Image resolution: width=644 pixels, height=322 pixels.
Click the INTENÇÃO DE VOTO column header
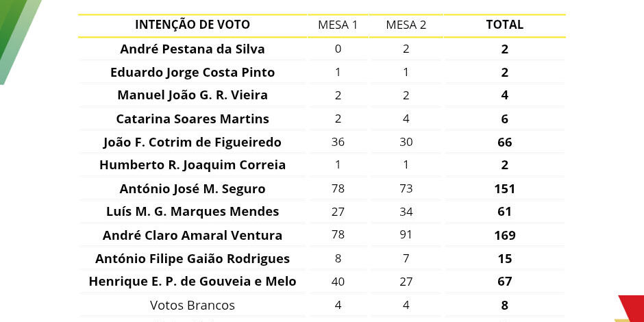193,25
